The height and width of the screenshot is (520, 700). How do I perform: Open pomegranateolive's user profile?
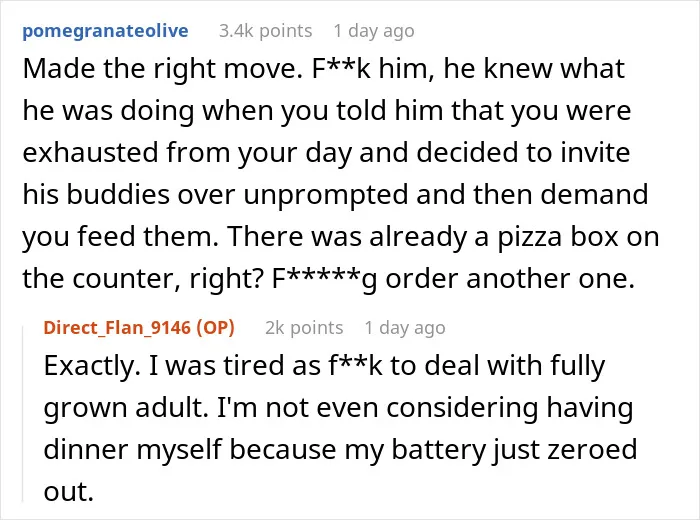(x=105, y=31)
